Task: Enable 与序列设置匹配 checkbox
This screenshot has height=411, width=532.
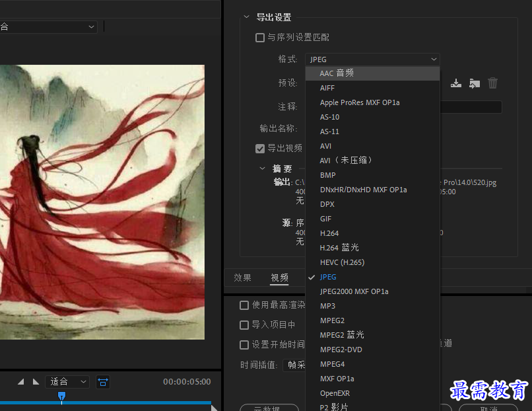Action: [260, 38]
